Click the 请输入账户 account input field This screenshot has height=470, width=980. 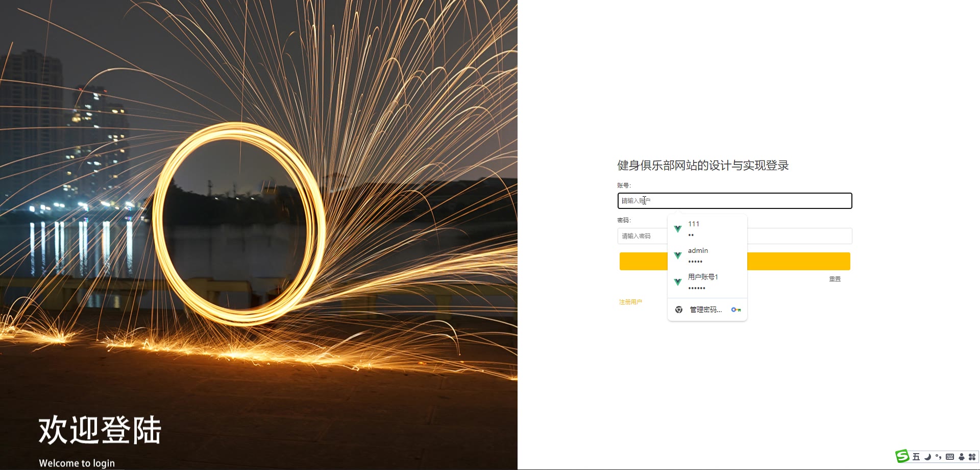(735, 201)
